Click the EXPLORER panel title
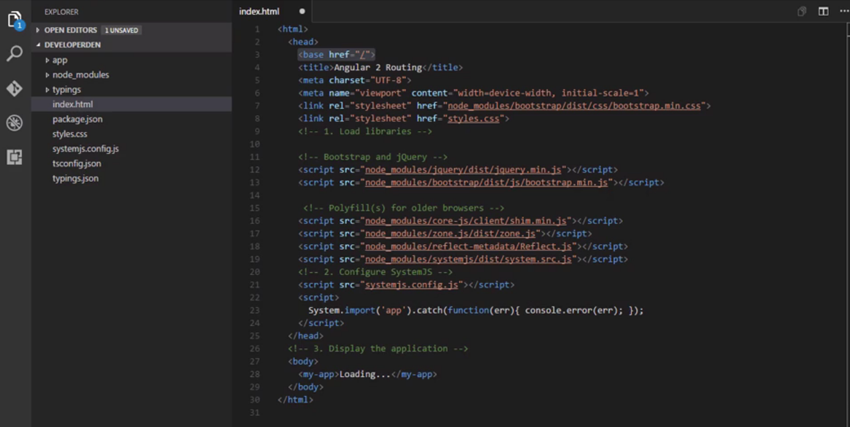 61,11
